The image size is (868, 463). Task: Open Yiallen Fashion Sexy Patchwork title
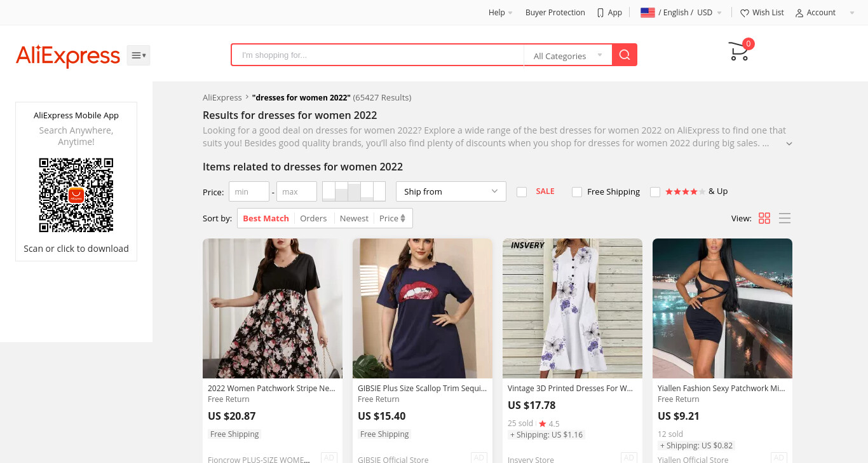pos(721,388)
